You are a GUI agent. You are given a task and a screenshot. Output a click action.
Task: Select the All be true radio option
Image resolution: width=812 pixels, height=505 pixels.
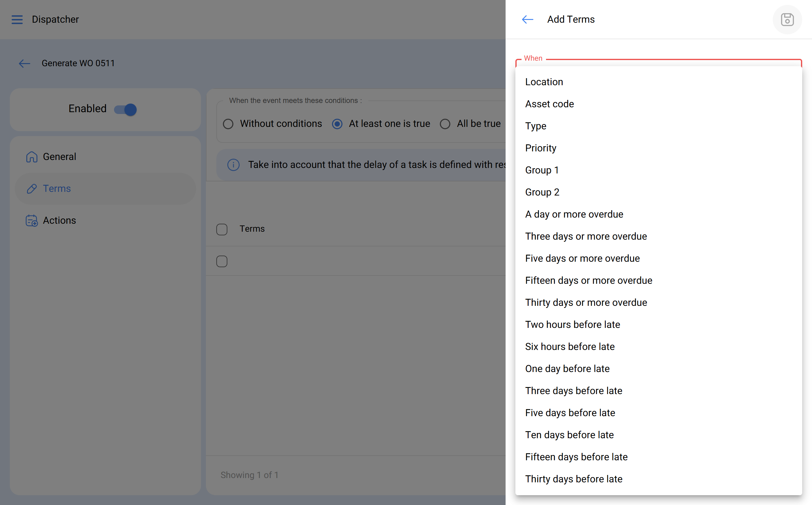tap(445, 124)
